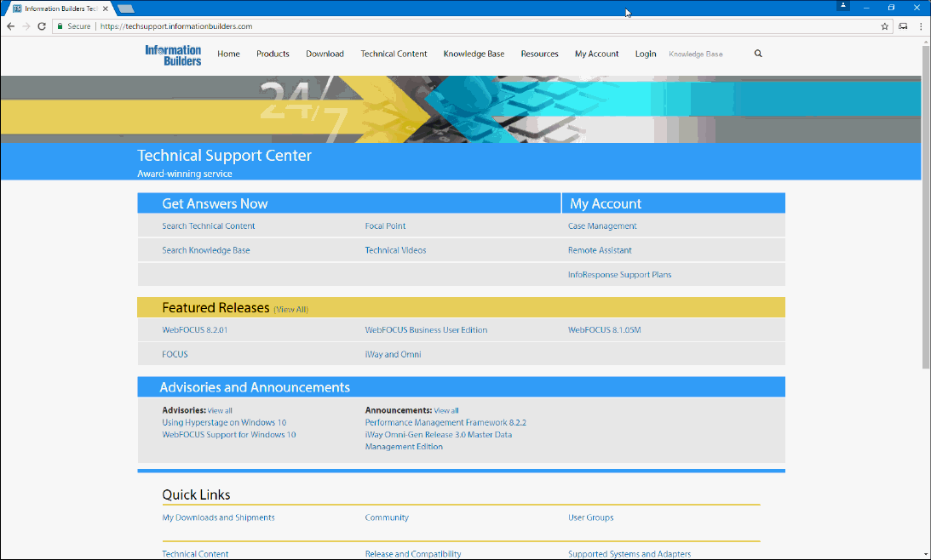The height and width of the screenshot is (560, 931).
Task: Open the Focal Point link
Action: pyautogui.click(x=385, y=226)
